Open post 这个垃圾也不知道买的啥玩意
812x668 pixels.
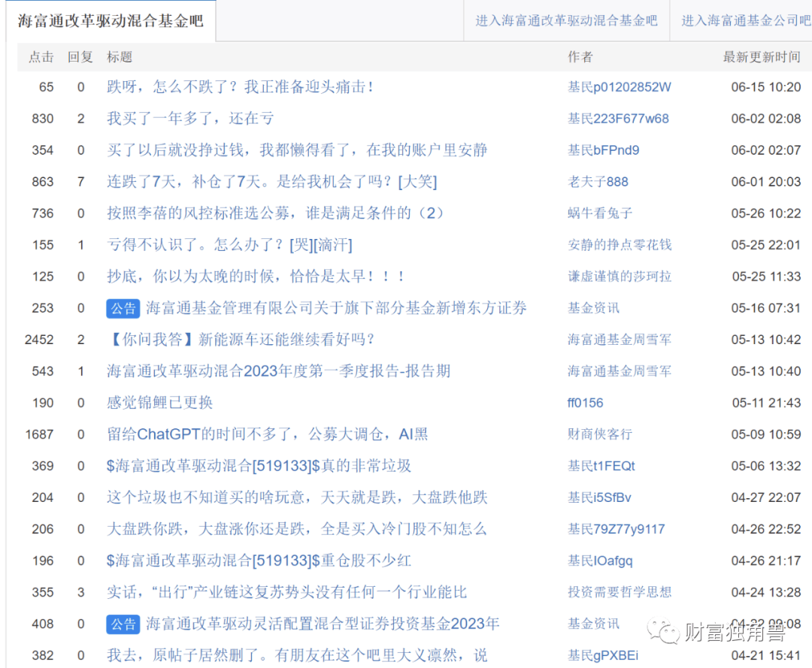pyautogui.click(x=297, y=497)
